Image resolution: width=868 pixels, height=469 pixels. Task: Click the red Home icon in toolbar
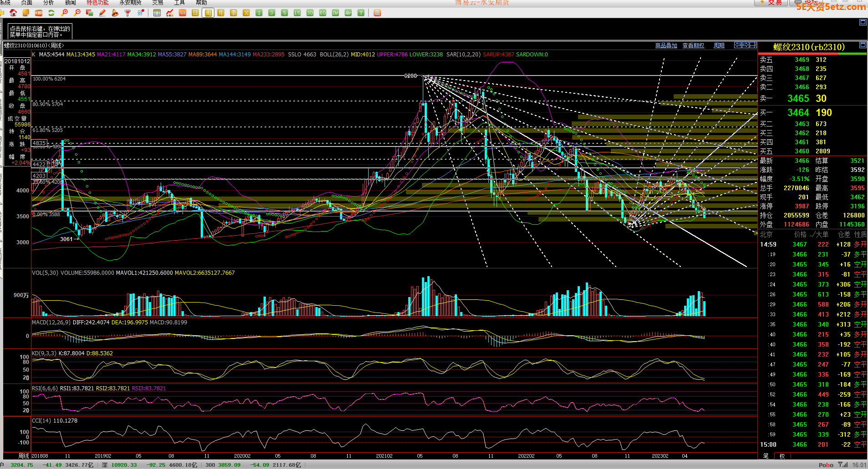(13, 13)
